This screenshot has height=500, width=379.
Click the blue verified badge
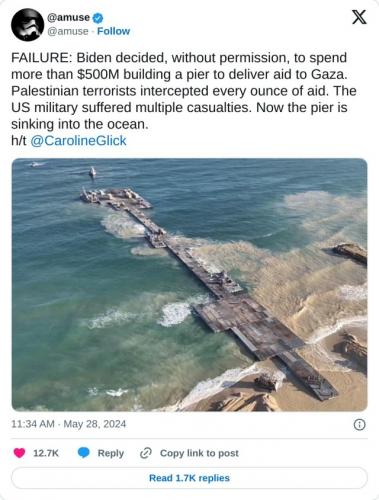pos(98,18)
